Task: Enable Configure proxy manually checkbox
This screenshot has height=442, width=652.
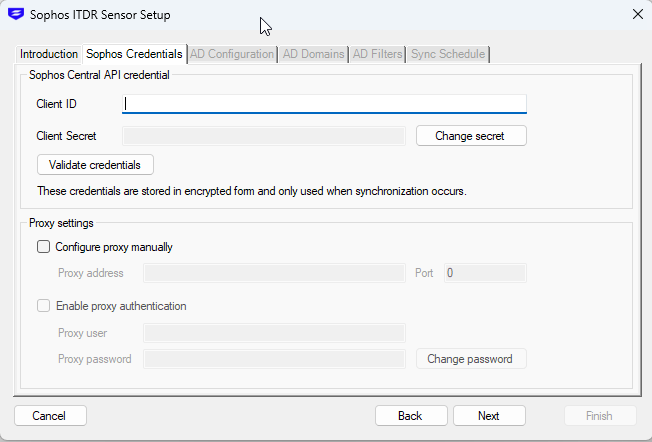Action: pos(44,247)
